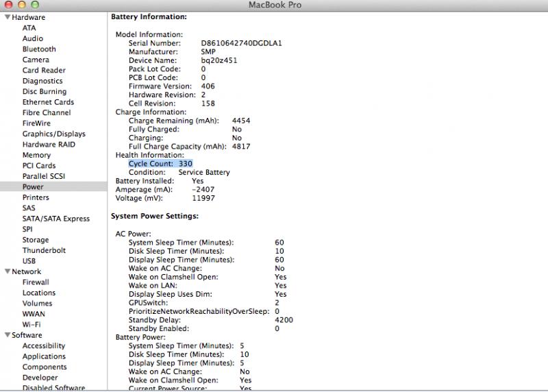Click Charge Remaining value 4454

point(241,121)
